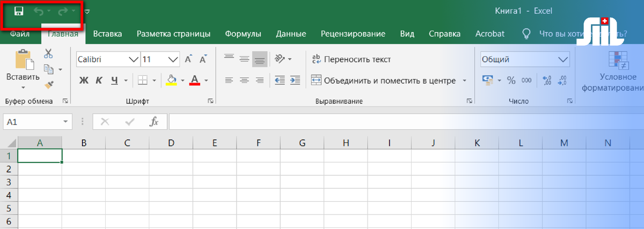Open the Число group dialog launcher
The width and height of the screenshot is (644, 229).
[569, 101]
